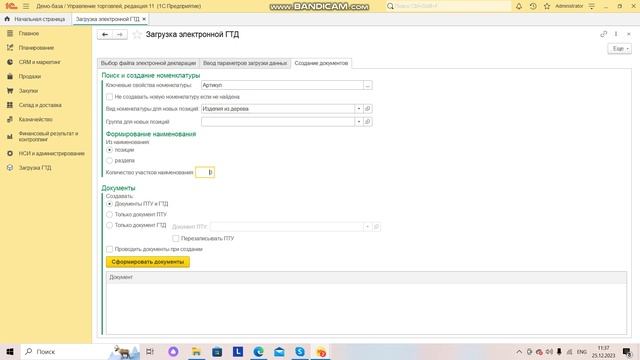Open favorites star in title bar
Viewport: 640px width, 360px height.
click(x=547, y=6)
